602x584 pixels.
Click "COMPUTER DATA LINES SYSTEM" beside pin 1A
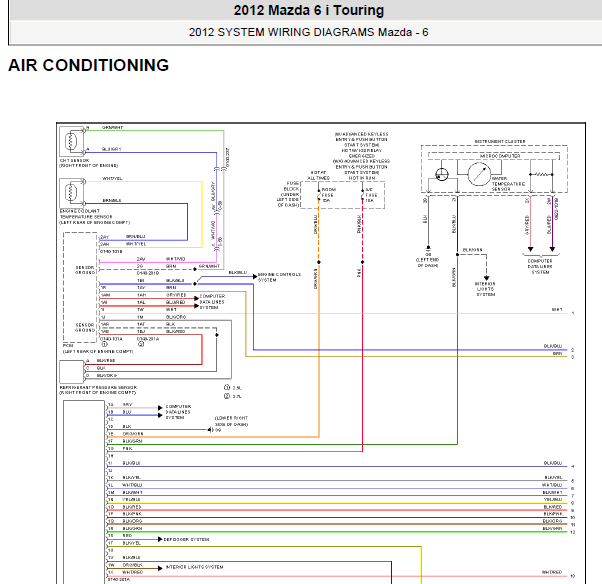pos(178,412)
